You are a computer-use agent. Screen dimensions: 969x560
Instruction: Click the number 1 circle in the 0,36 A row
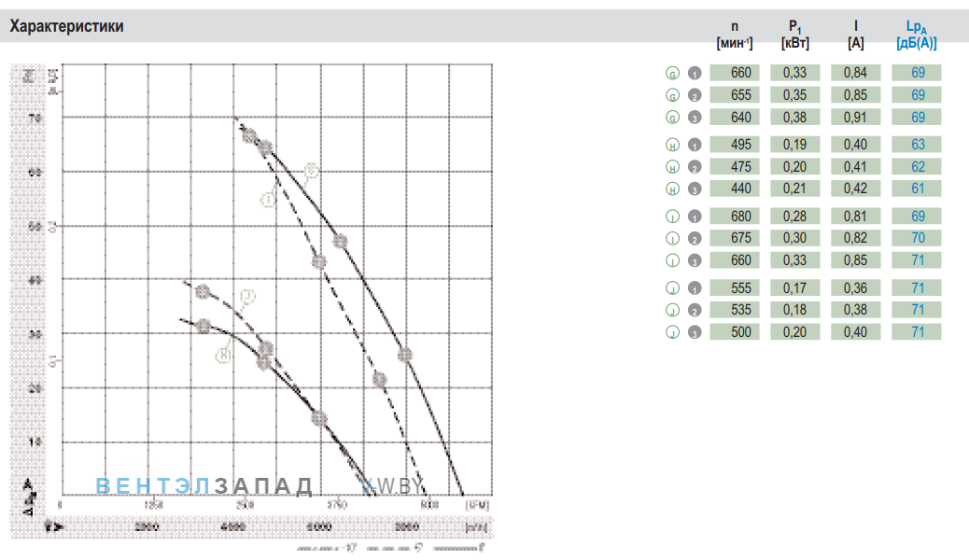point(695,288)
